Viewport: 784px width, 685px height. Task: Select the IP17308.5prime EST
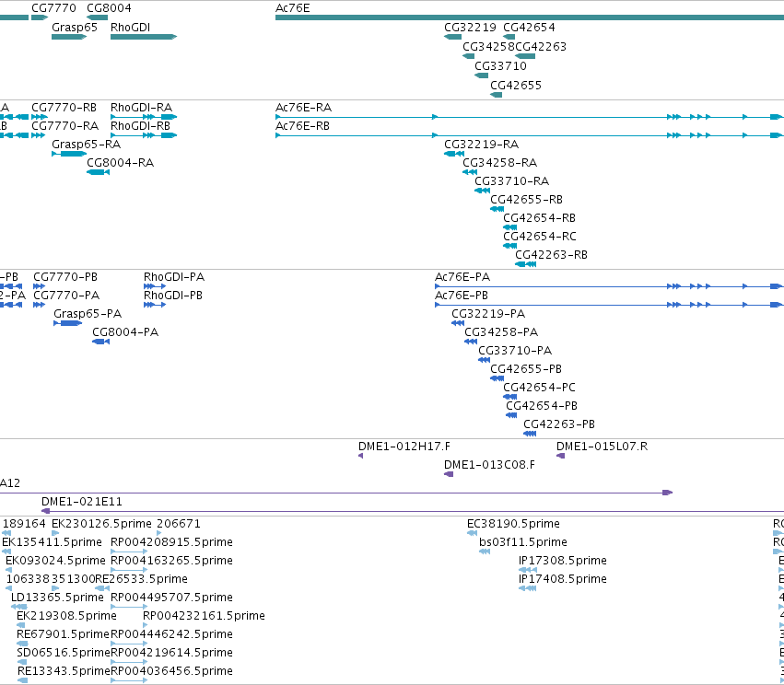563,561
